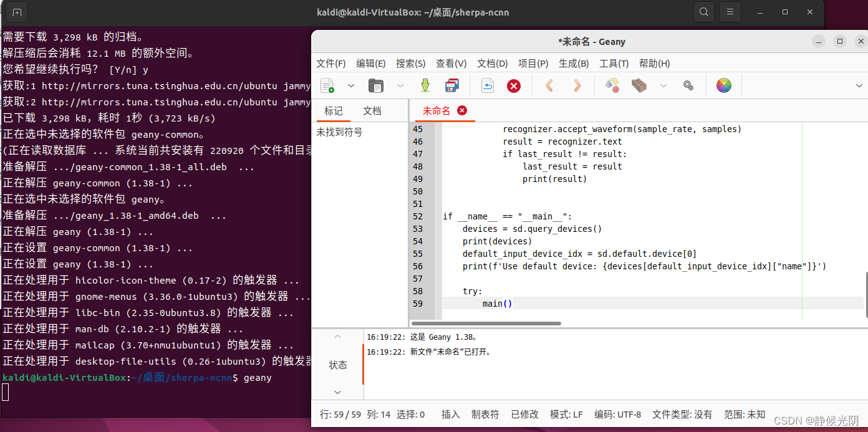Click '制表符' in the status bar
The image size is (868, 432).
pos(485,414)
